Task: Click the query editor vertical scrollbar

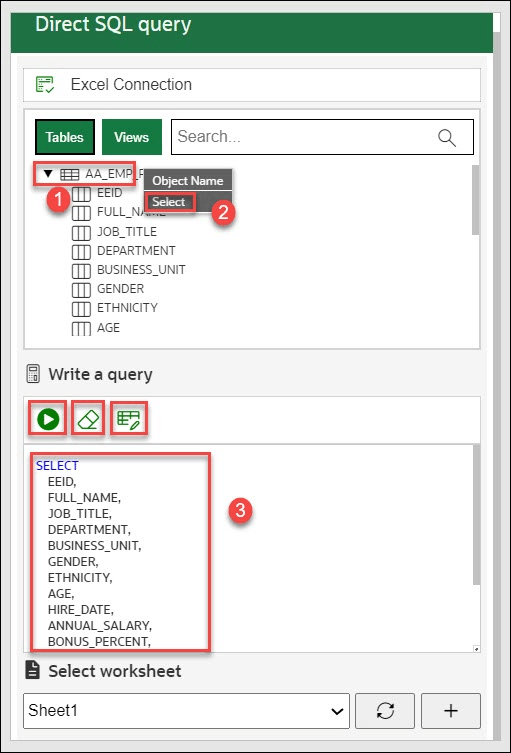Action: (476, 515)
